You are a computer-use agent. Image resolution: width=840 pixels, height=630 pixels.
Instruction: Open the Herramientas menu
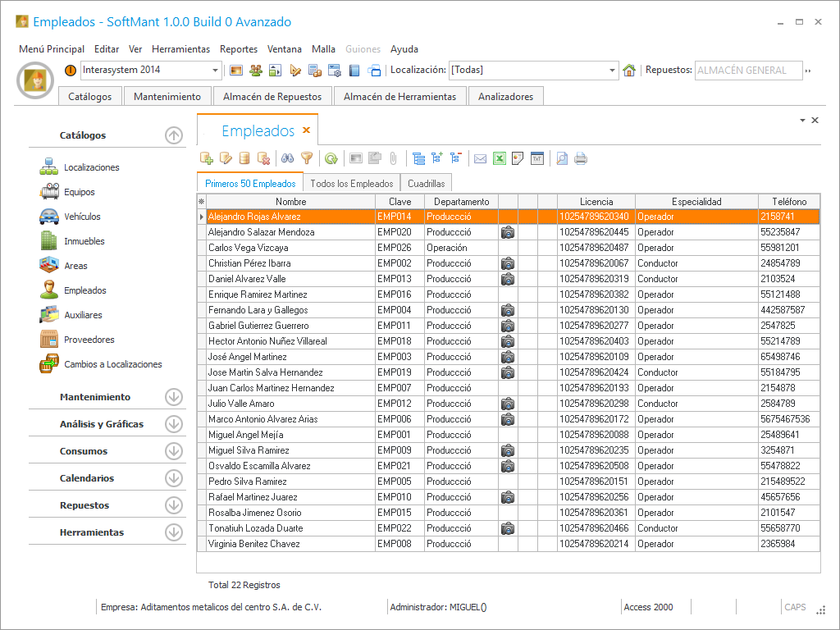pos(180,49)
